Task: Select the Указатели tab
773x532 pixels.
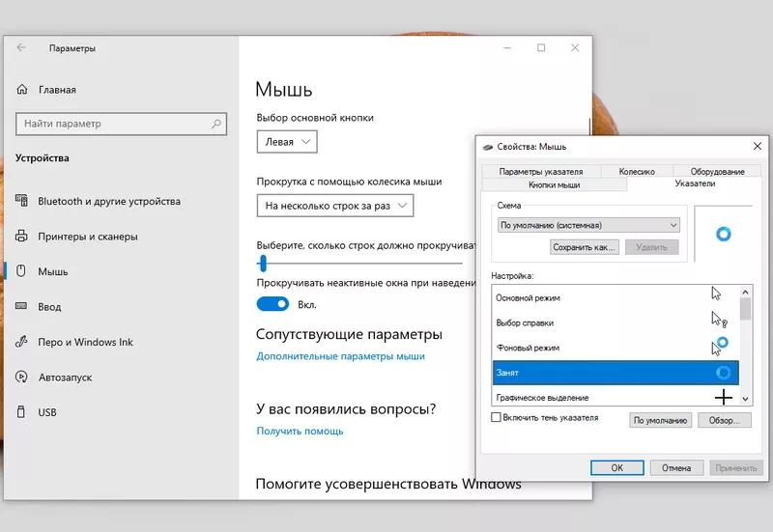Action: 695,183
